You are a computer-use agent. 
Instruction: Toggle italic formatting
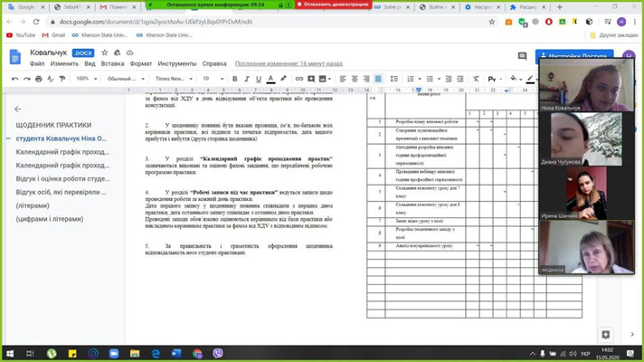(x=246, y=79)
